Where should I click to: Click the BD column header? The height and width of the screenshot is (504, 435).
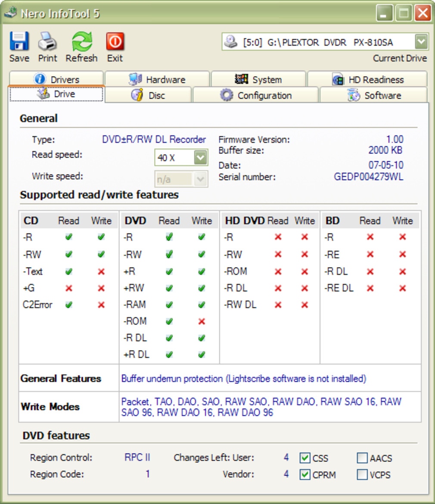(332, 221)
